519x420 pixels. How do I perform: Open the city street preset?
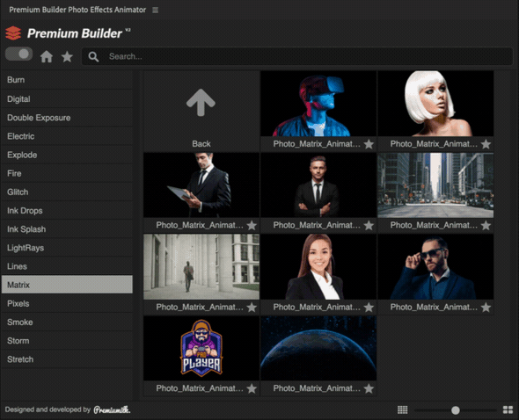click(x=435, y=185)
